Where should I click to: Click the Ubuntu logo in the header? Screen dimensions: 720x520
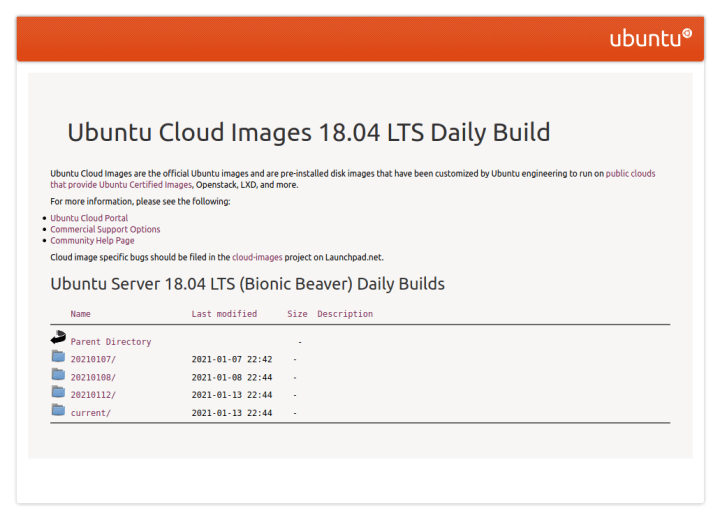point(650,38)
